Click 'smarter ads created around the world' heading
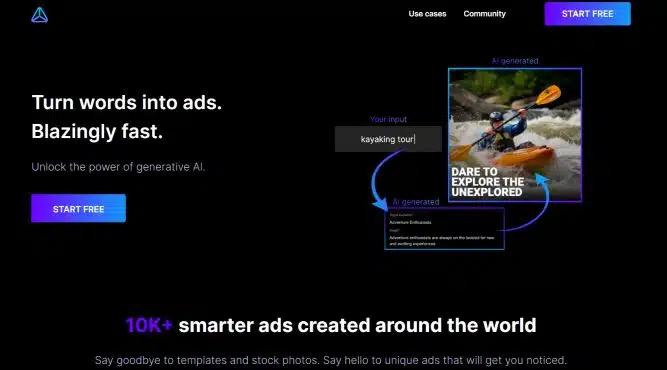 tap(357, 325)
